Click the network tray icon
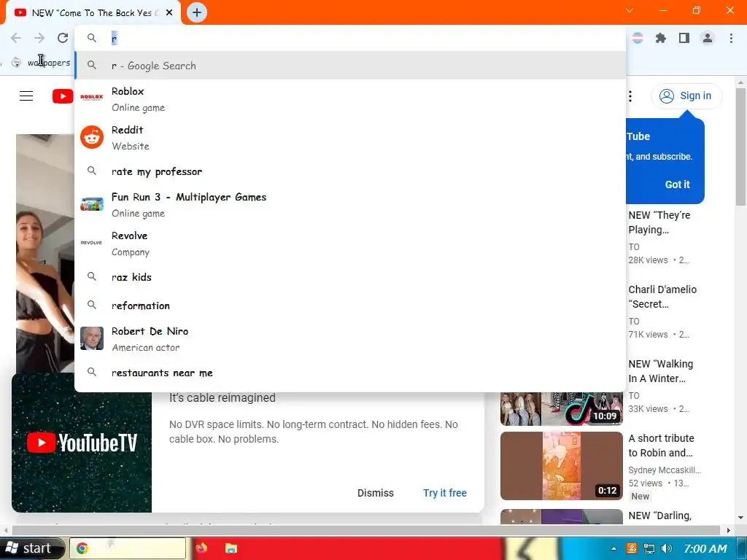The width and height of the screenshot is (747, 560). [649, 548]
